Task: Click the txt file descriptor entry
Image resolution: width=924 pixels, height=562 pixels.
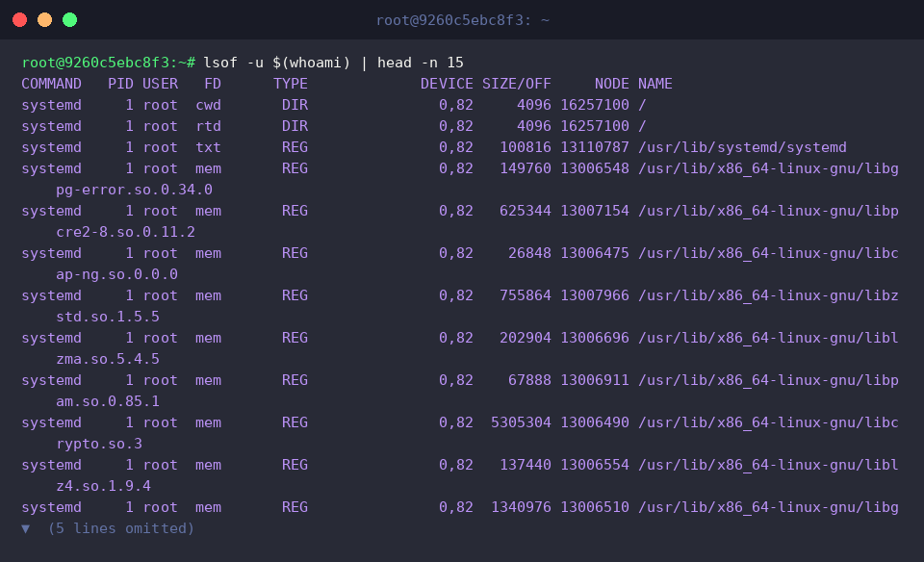Action: [209, 147]
